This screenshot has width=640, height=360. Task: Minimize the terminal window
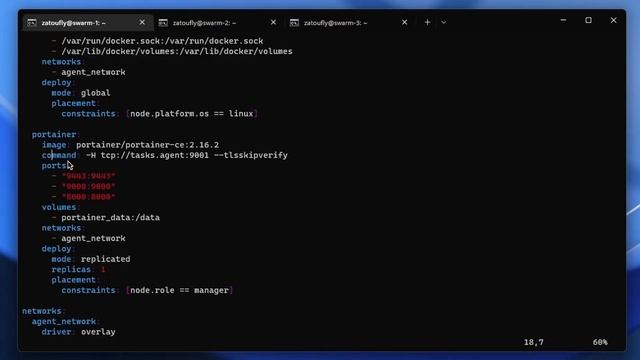coord(563,20)
